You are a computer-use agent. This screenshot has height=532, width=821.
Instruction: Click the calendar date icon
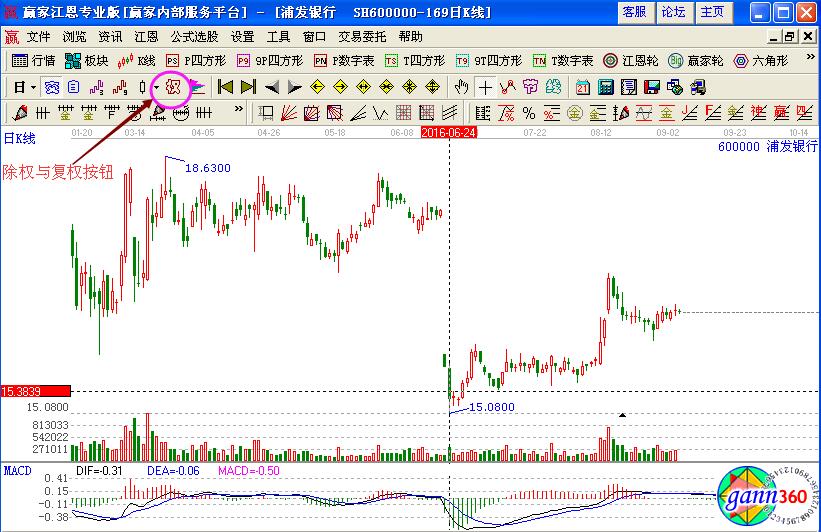tap(582, 87)
